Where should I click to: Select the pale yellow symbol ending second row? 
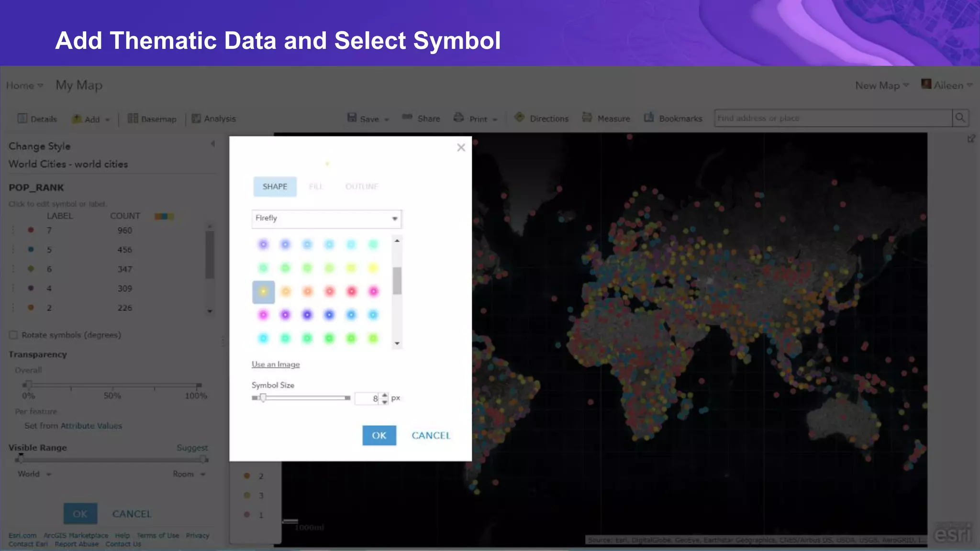(x=373, y=268)
